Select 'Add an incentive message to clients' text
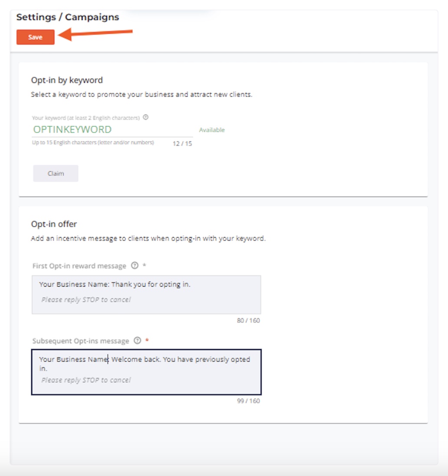 click(148, 238)
